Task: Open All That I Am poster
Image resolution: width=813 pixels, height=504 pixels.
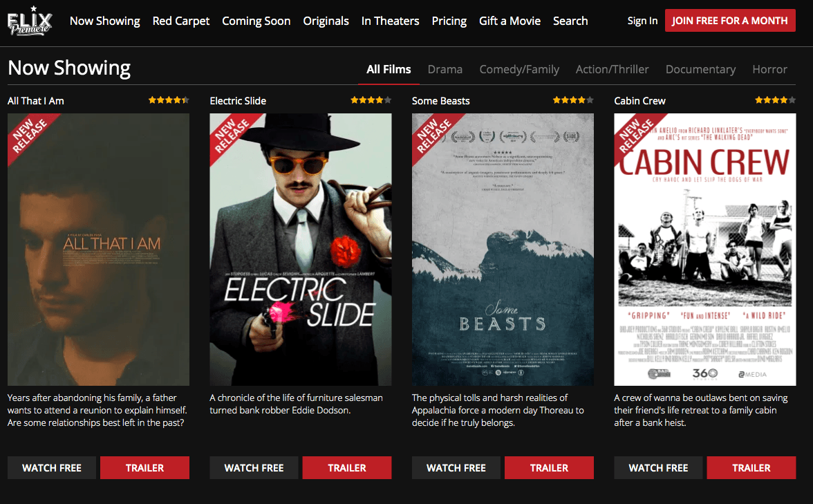Action: [x=98, y=250]
